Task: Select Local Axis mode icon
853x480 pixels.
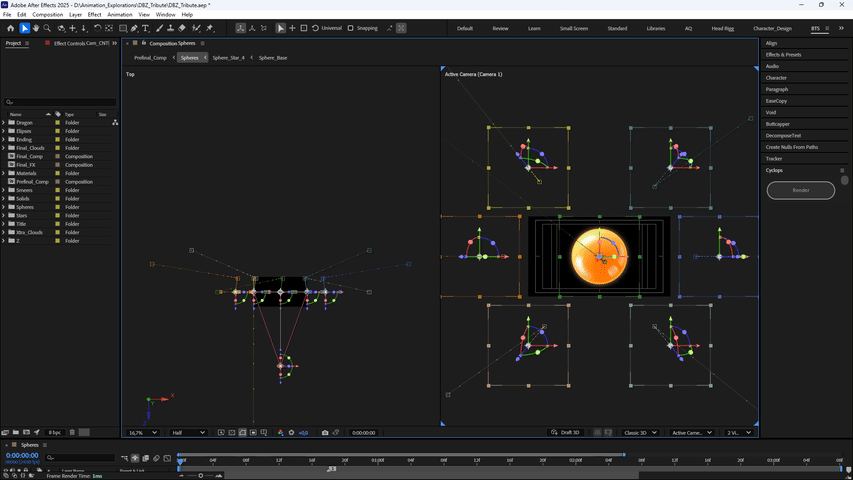Action: point(240,28)
